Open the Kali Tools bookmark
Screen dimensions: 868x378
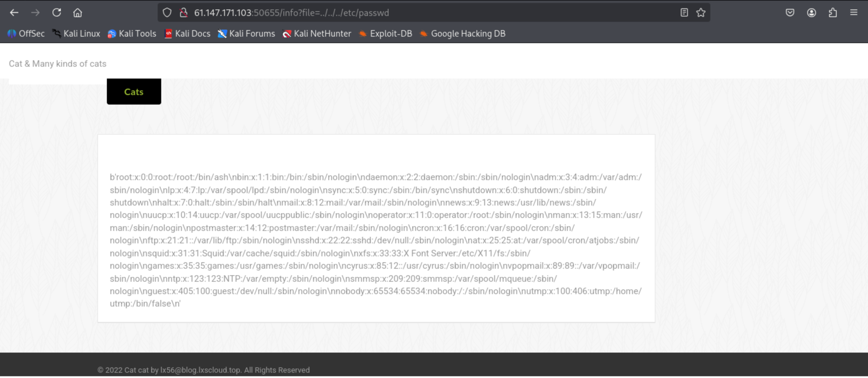coord(132,34)
